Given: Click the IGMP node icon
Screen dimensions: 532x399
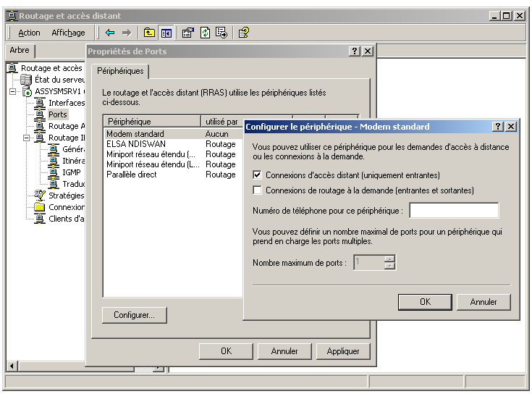Looking at the screenshot, I should click(54, 172).
